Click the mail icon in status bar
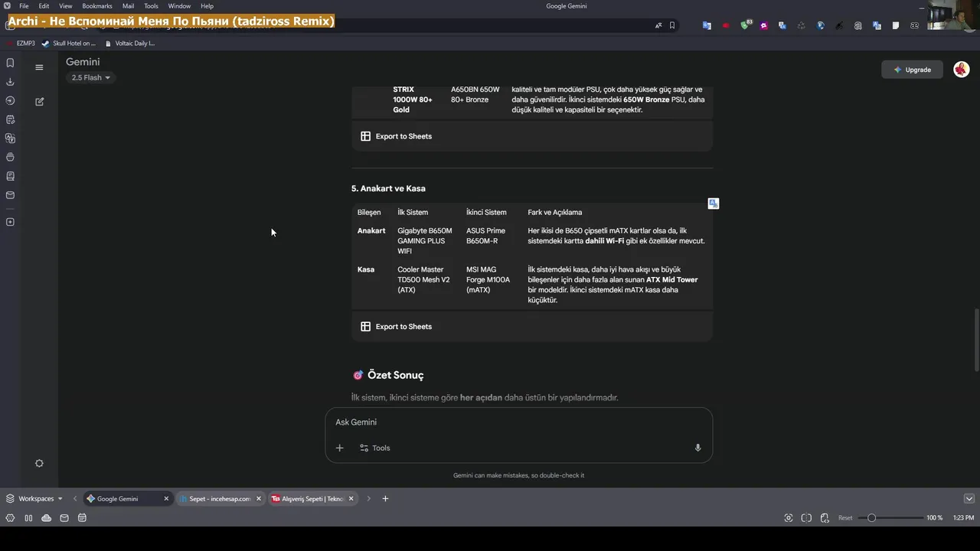 click(64, 518)
